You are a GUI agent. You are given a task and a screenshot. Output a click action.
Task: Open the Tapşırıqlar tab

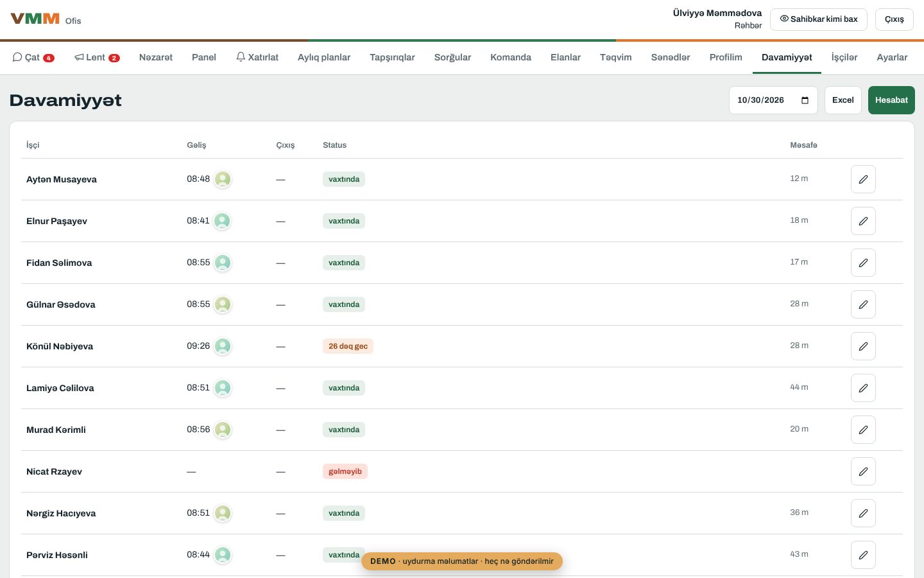392,57
